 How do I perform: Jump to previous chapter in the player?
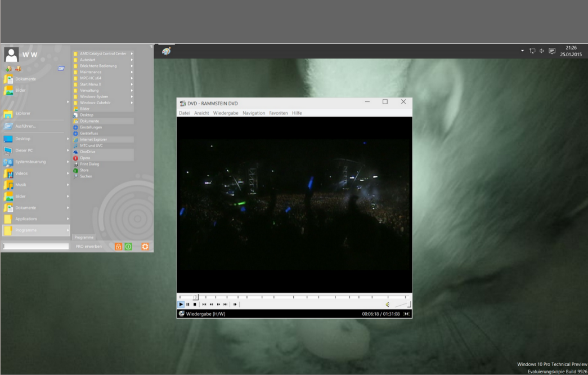[204, 305]
